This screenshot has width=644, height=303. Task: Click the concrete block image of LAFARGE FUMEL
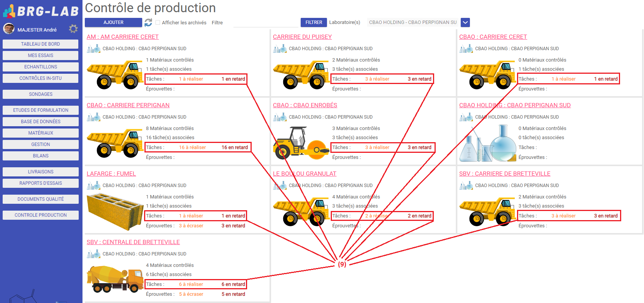tap(115, 211)
